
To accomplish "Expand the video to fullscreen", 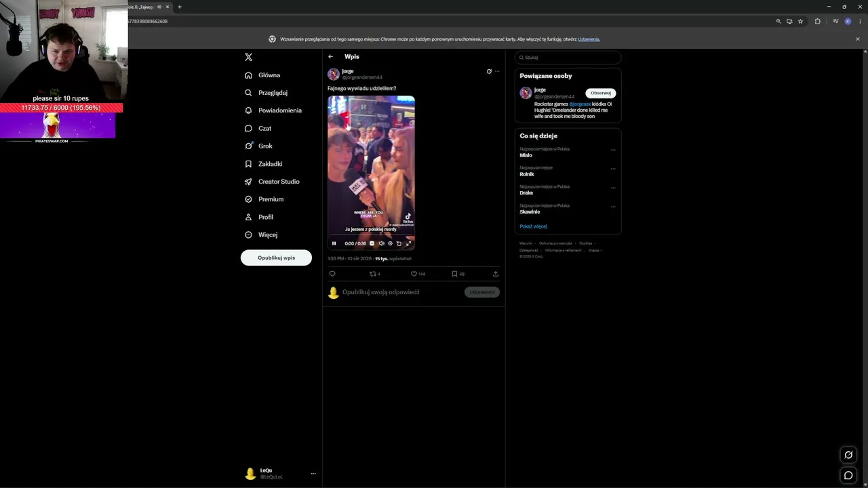I will coord(408,243).
